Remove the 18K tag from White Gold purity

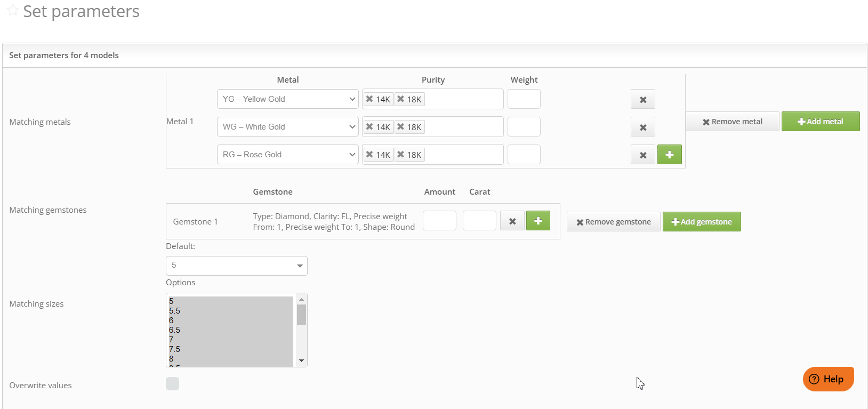tap(401, 126)
